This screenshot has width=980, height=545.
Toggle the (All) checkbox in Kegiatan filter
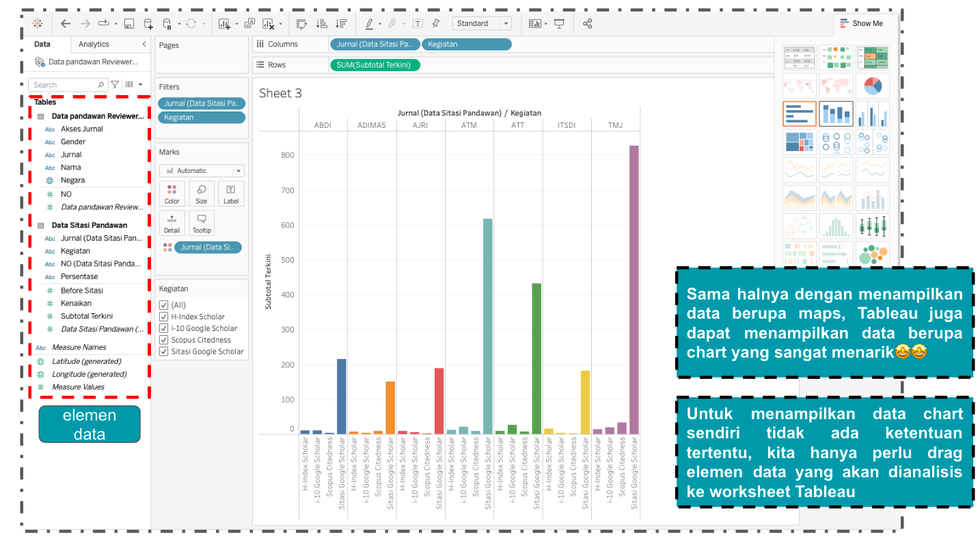point(163,305)
